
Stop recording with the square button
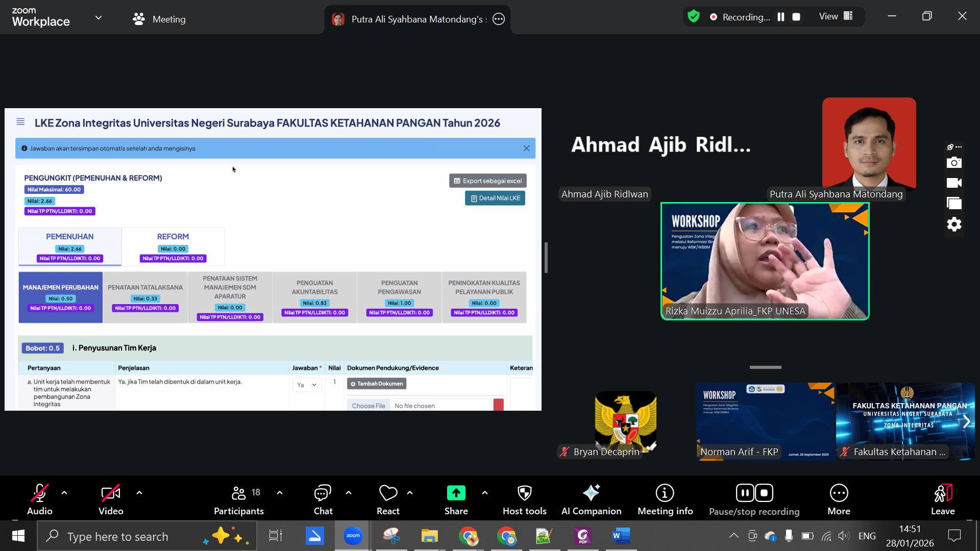(796, 17)
